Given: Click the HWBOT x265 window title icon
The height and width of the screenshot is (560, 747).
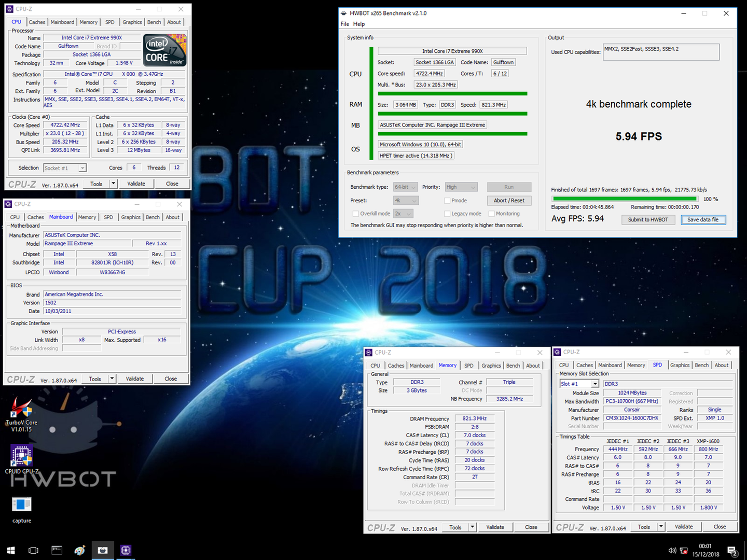Looking at the screenshot, I should [343, 13].
